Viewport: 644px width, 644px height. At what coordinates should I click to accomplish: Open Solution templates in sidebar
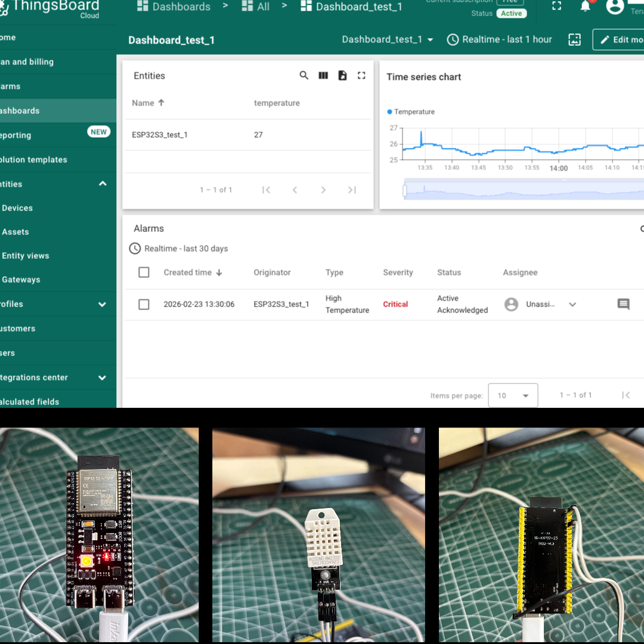pyautogui.click(x=58, y=159)
